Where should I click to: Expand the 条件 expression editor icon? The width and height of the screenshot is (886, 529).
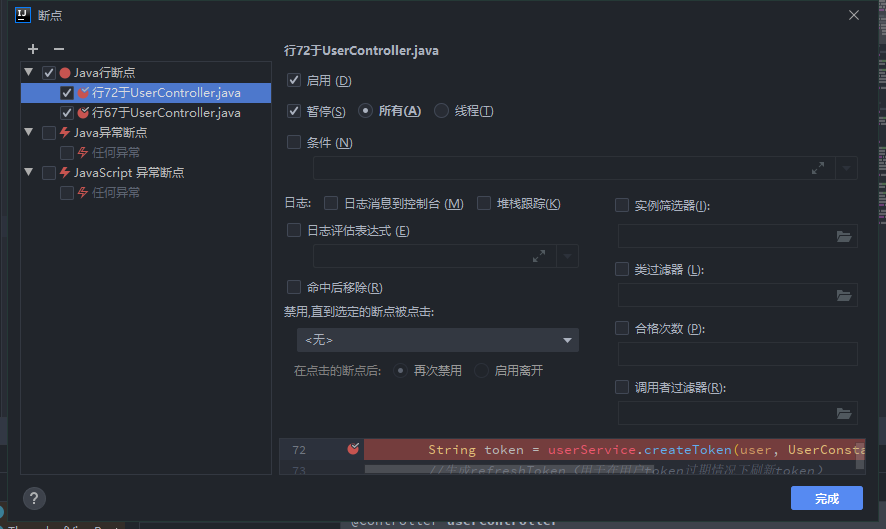pyautogui.click(x=817, y=168)
